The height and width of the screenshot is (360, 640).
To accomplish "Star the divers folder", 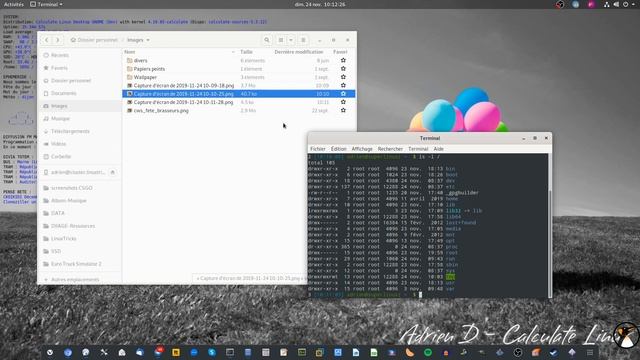I will 343,60.
